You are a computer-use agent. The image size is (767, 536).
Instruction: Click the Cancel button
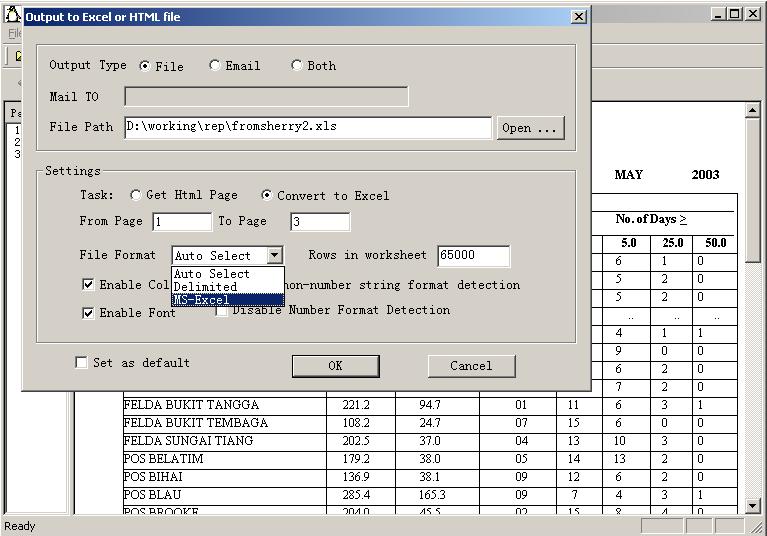click(x=471, y=366)
